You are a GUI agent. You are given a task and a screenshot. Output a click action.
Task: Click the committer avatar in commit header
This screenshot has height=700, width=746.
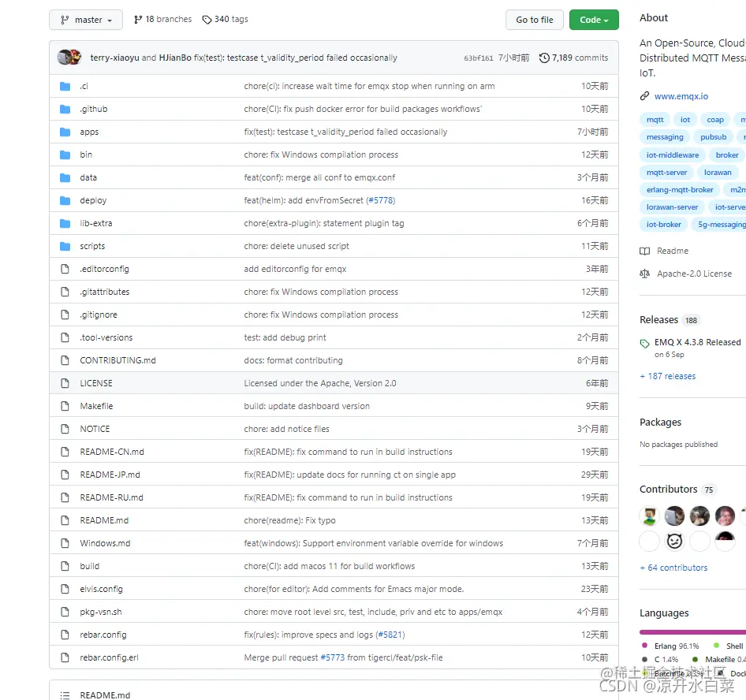(x=69, y=58)
